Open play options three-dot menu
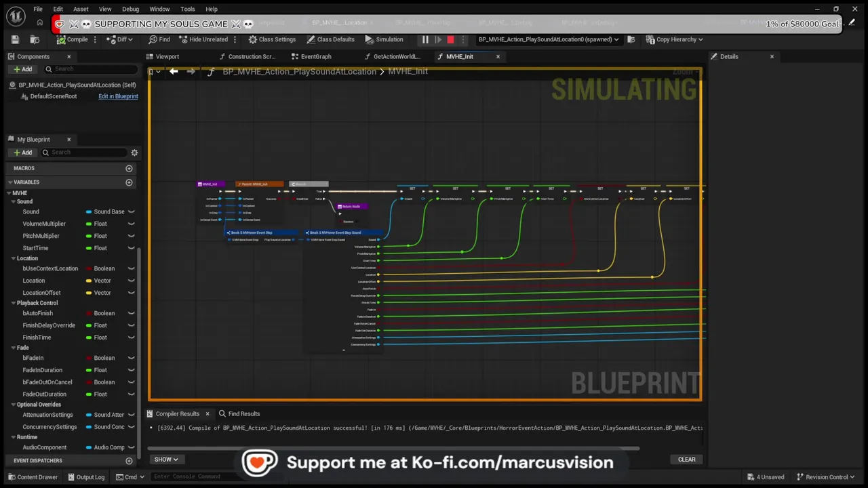The image size is (868, 488). (464, 39)
